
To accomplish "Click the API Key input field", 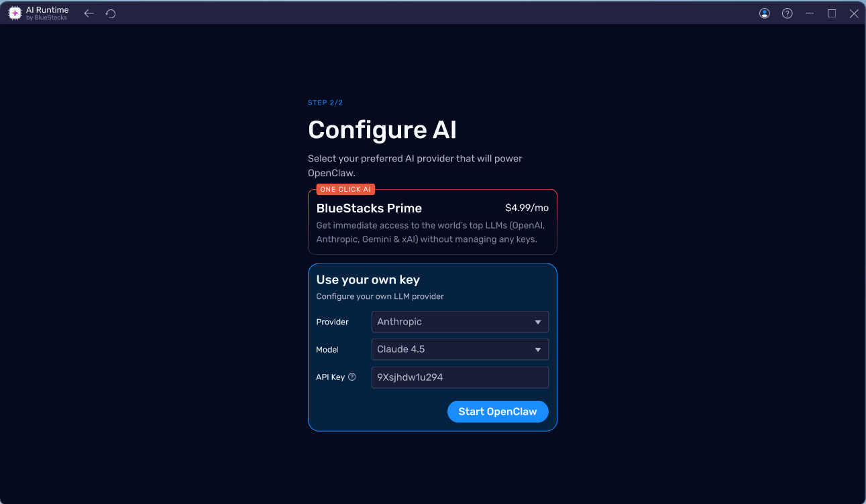I will click(x=460, y=377).
